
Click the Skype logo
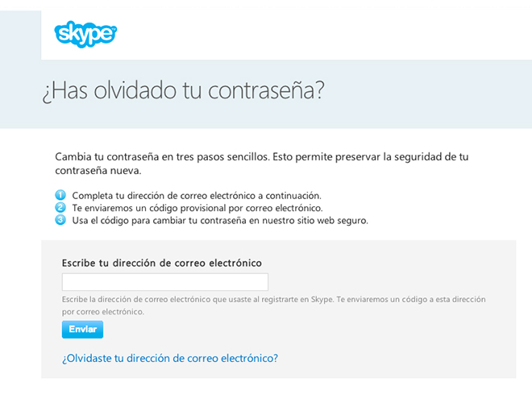coord(85,33)
